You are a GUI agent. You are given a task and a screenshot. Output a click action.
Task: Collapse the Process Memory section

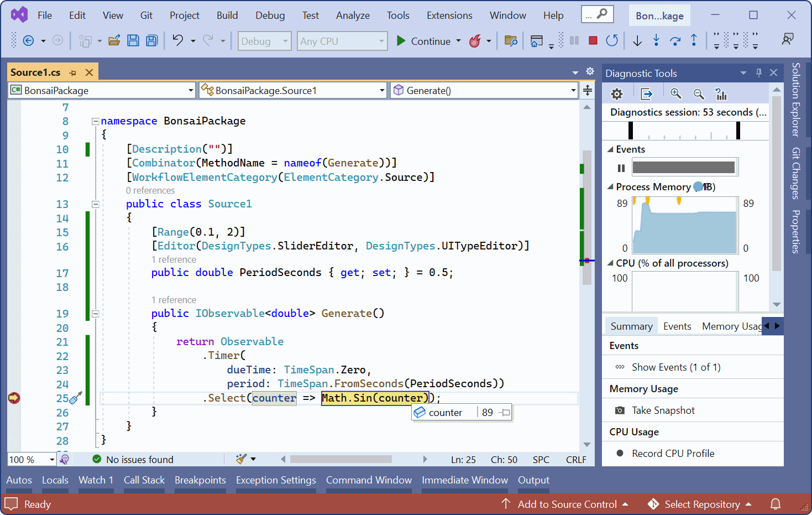pyautogui.click(x=610, y=187)
